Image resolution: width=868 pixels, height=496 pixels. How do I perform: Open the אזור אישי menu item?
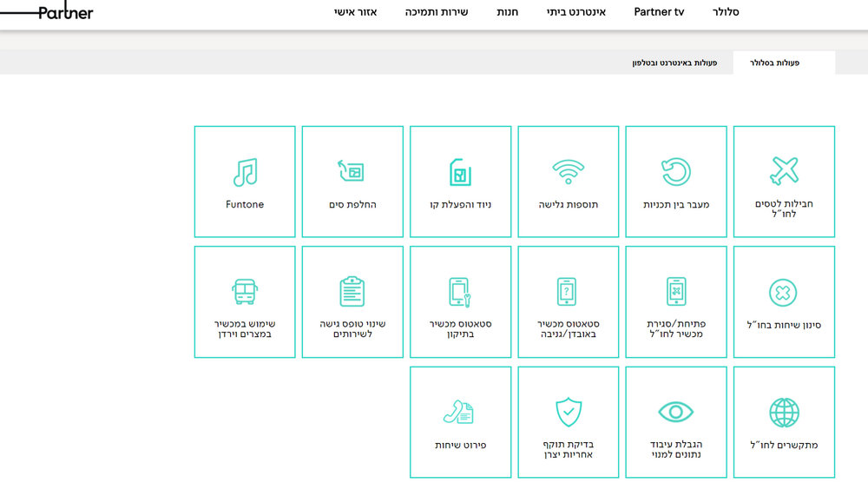pyautogui.click(x=355, y=12)
